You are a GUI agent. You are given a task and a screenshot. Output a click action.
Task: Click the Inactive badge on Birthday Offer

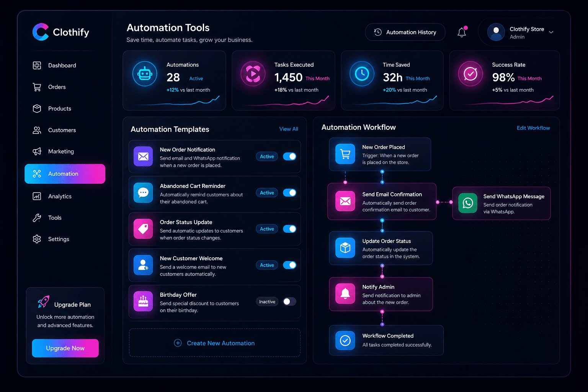tap(267, 302)
